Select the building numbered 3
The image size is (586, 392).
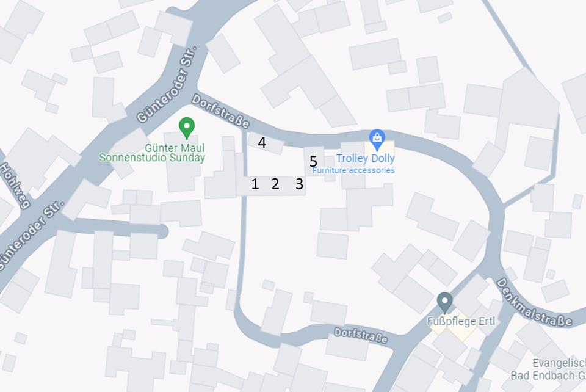coord(299,184)
